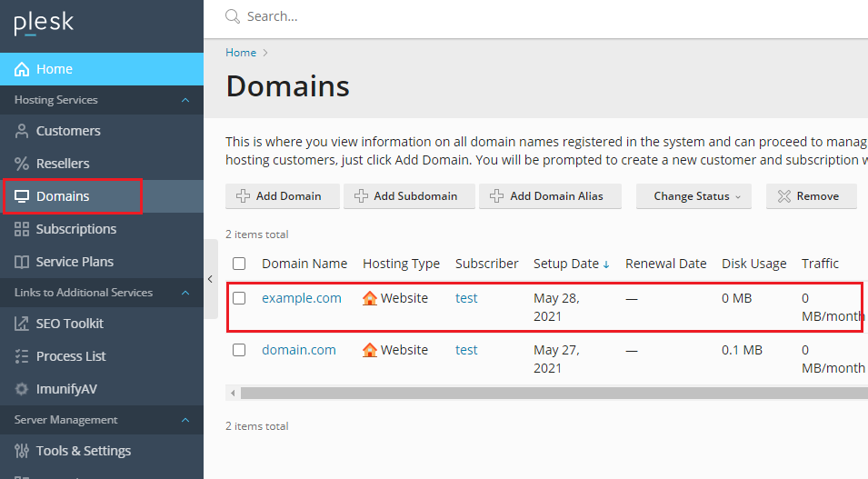
Task: Click the Add Domain button
Action: [x=281, y=196]
